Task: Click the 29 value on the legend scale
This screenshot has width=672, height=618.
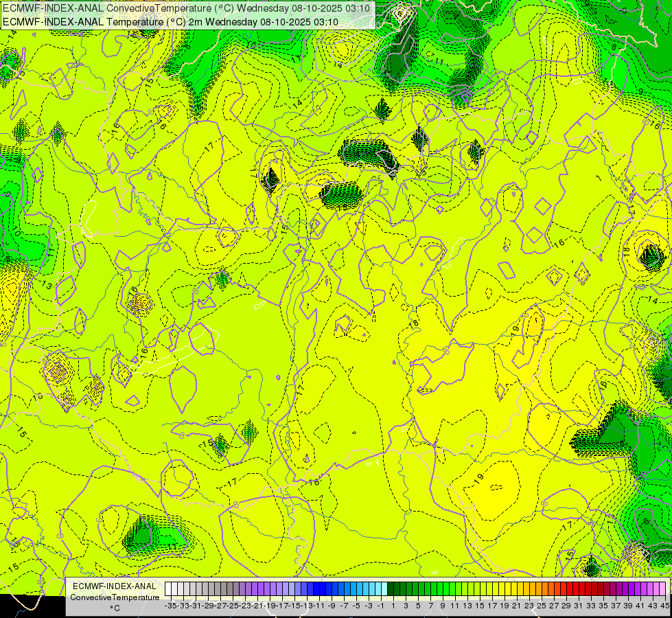Action: (x=566, y=606)
